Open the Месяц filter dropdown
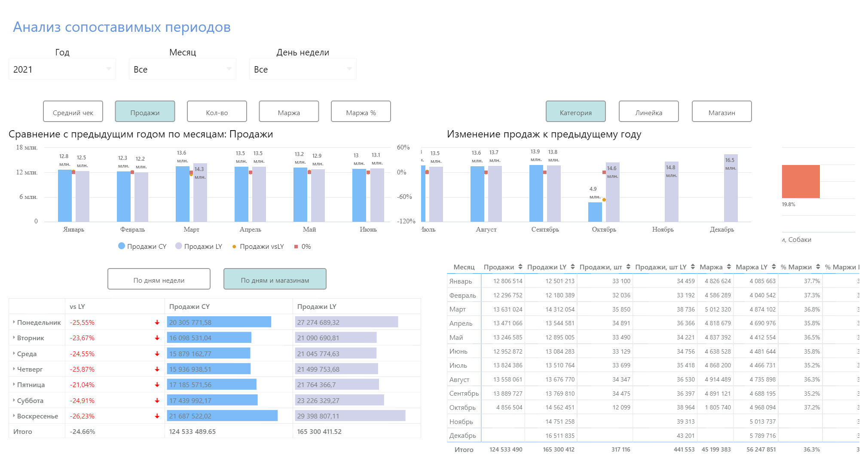The height and width of the screenshot is (464, 868). [183, 69]
